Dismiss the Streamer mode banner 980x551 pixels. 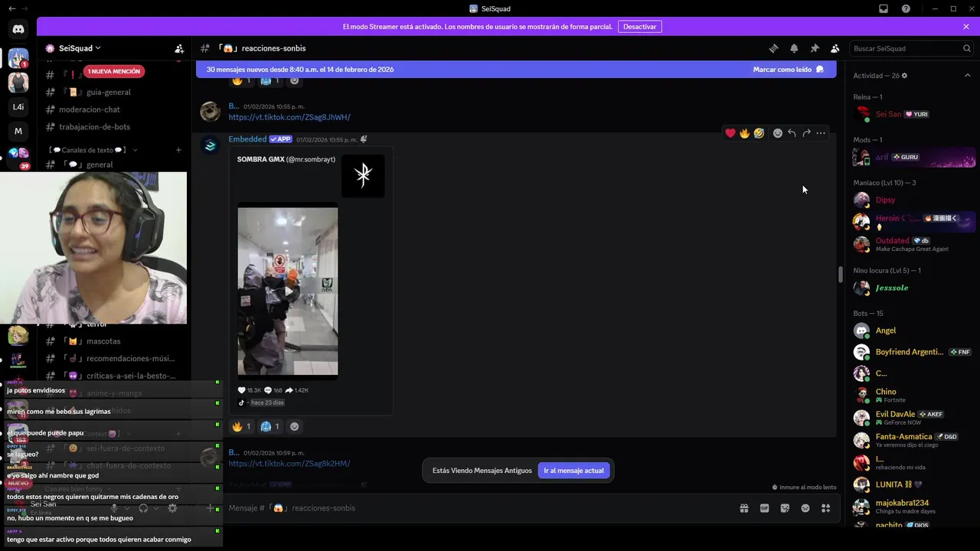tap(966, 27)
